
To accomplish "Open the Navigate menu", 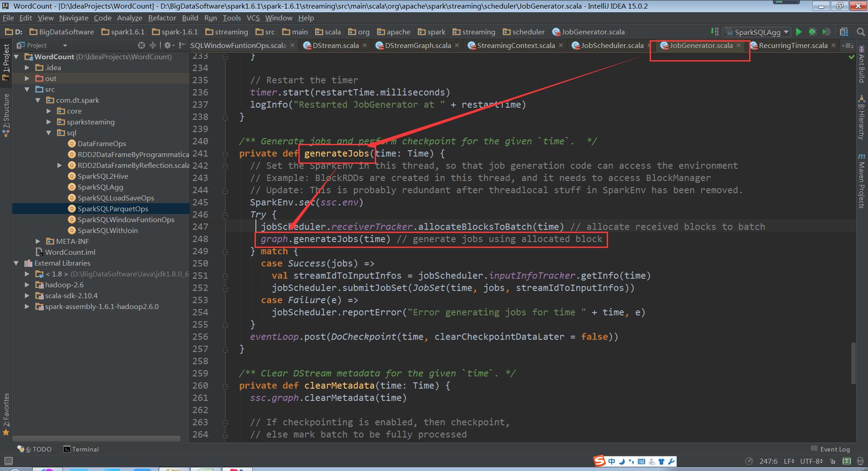I will tap(74, 18).
